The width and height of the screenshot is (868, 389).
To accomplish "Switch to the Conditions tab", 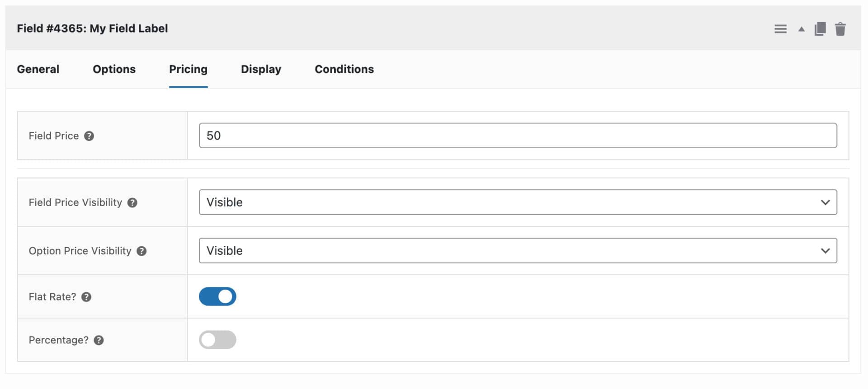I will [344, 69].
